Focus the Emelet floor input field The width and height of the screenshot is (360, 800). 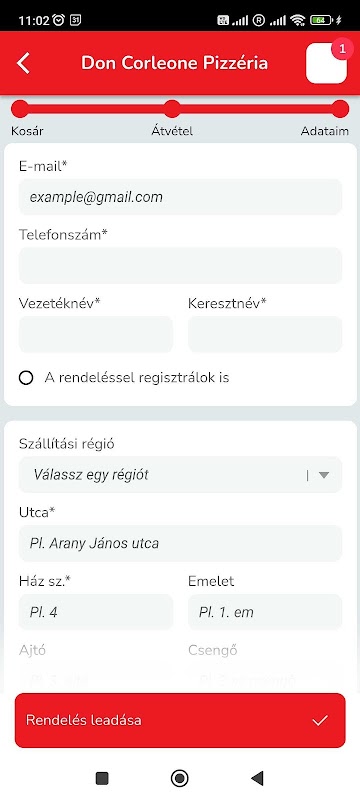click(x=265, y=612)
